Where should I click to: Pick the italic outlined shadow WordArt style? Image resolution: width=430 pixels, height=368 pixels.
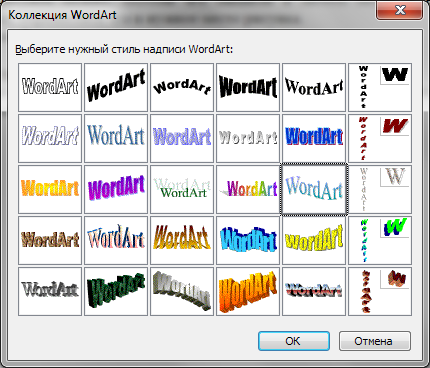[50, 138]
